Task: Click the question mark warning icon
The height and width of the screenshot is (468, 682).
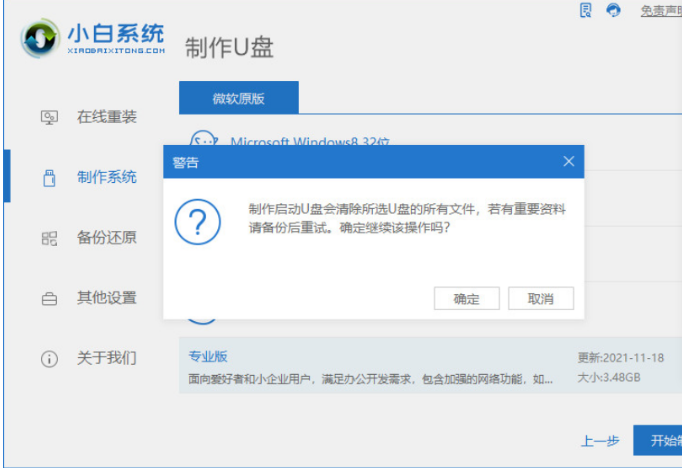Action: coord(197,222)
